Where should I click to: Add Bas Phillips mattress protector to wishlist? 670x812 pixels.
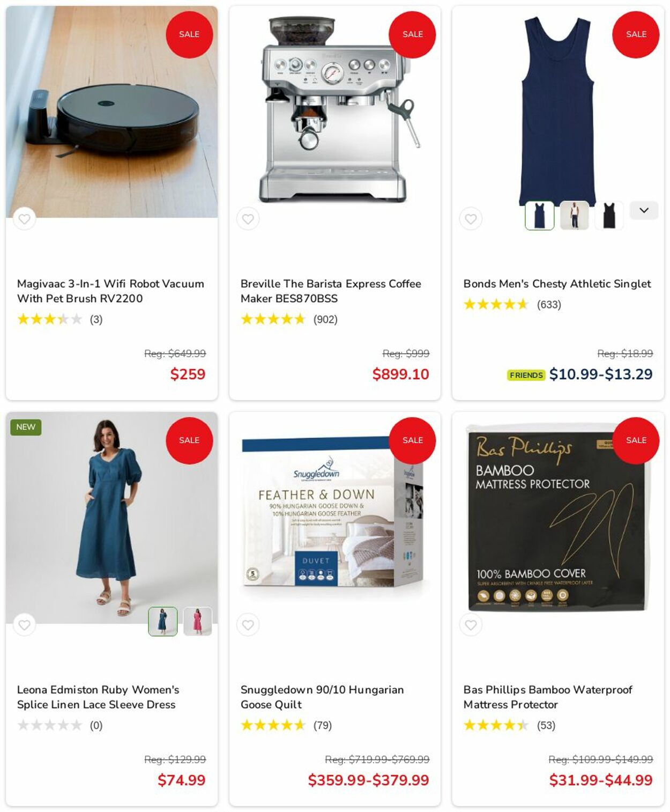(x=471, y=625)
